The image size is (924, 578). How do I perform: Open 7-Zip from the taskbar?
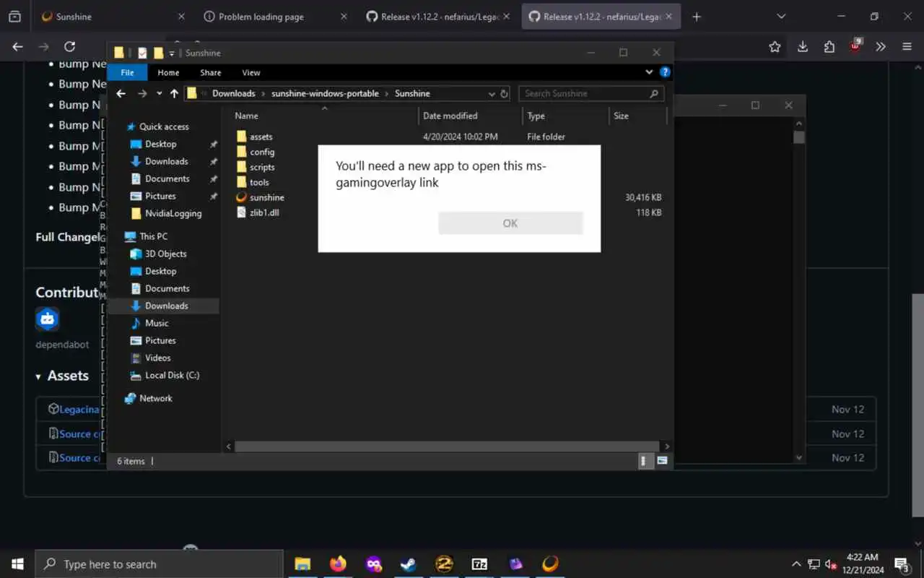click(x=479, y=564)
